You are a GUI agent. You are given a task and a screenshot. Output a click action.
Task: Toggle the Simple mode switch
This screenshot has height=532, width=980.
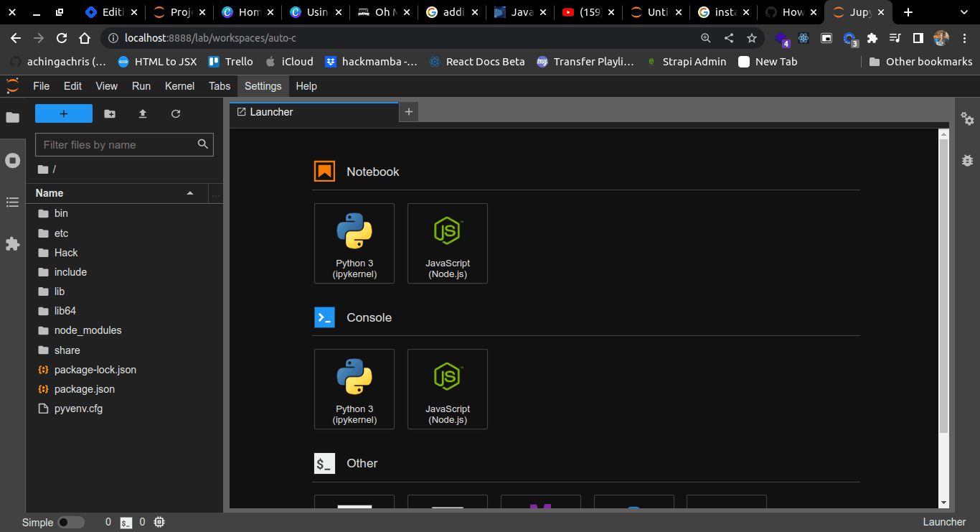71,522
